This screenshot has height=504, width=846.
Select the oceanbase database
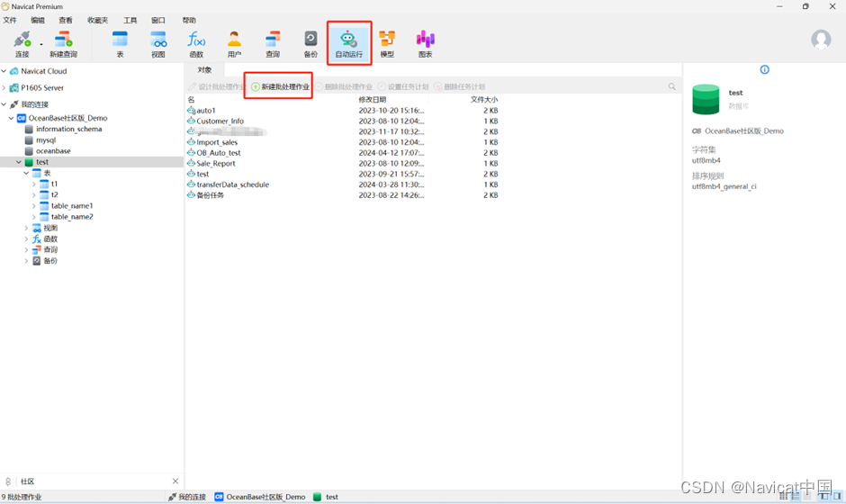coord(53,150)
